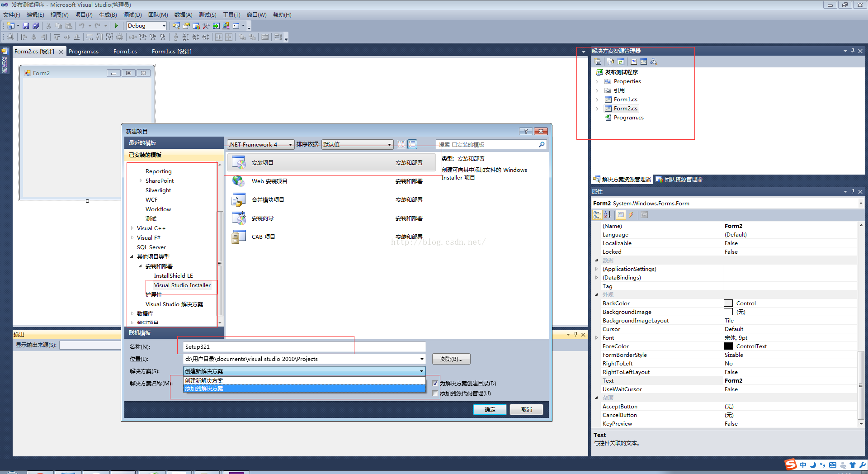This screenshot has width=868, height=474.
Task: Select '创建新解决方案' in the dropdown list
Action: pyautogui.click(x=304, y=381)
